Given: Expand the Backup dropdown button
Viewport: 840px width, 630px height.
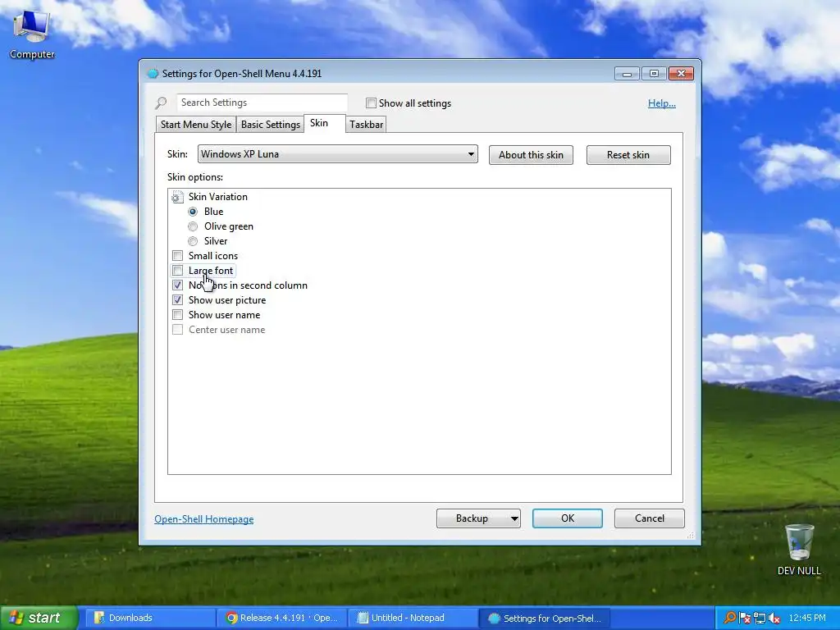Looking at the screenshot, I should (514, 518).
